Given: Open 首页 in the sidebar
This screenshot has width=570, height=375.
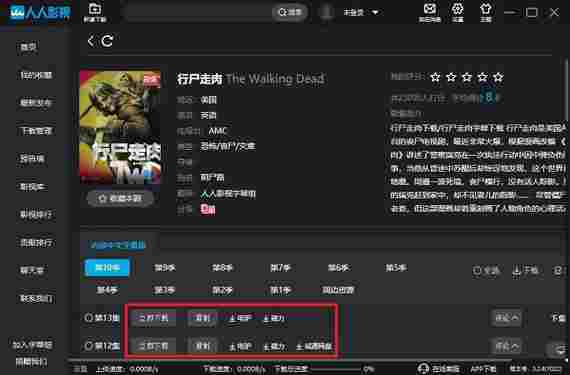Looking at the screenshot, I should click(28, 47).
